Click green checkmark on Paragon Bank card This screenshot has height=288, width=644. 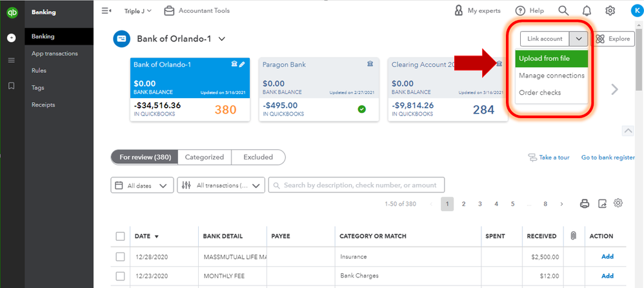coord(361,109)
